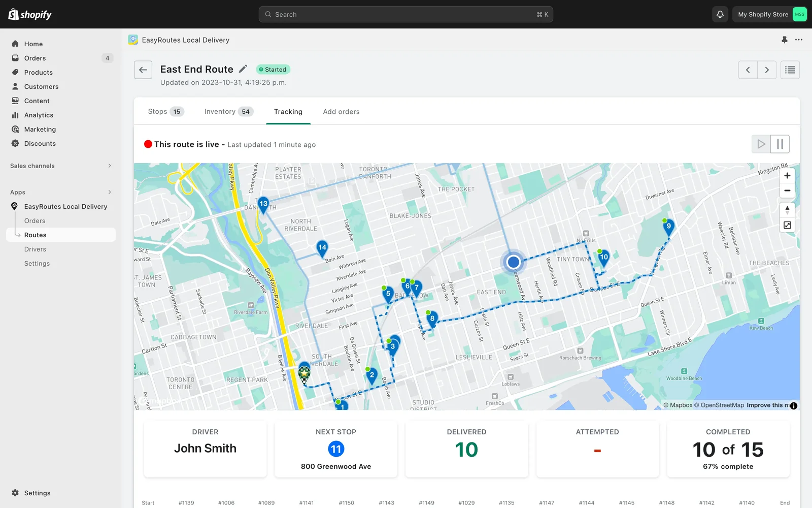Image resolution: width=812 pixels, height=508 pixels.
Task: Open Discounts section
Action: [40, 143]
